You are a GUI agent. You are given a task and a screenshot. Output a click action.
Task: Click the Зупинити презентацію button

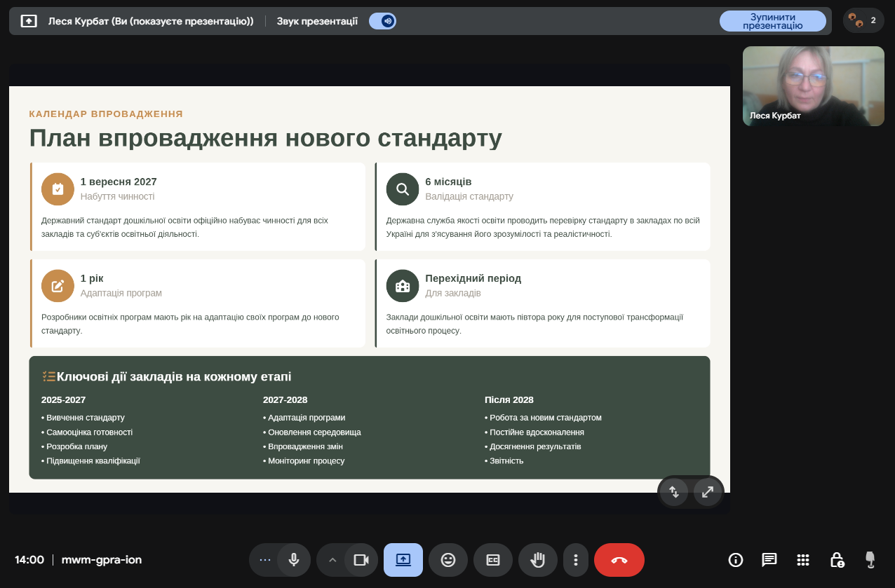tap(772, 21)
